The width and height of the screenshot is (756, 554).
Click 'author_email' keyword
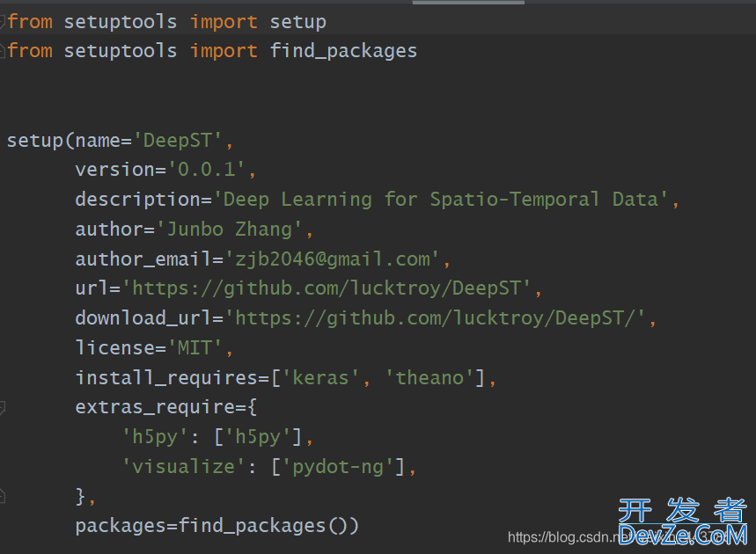pyautogui.click(x=143, y=259)
